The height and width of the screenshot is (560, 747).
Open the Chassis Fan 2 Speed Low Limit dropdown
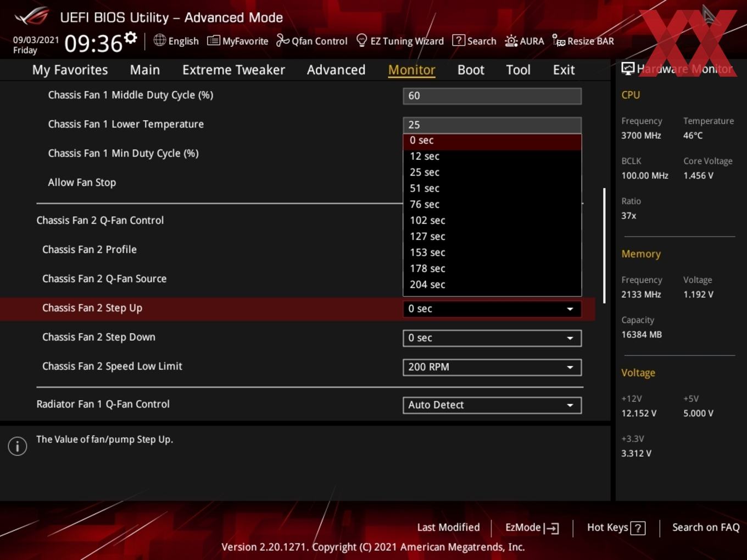click(492, 367)
